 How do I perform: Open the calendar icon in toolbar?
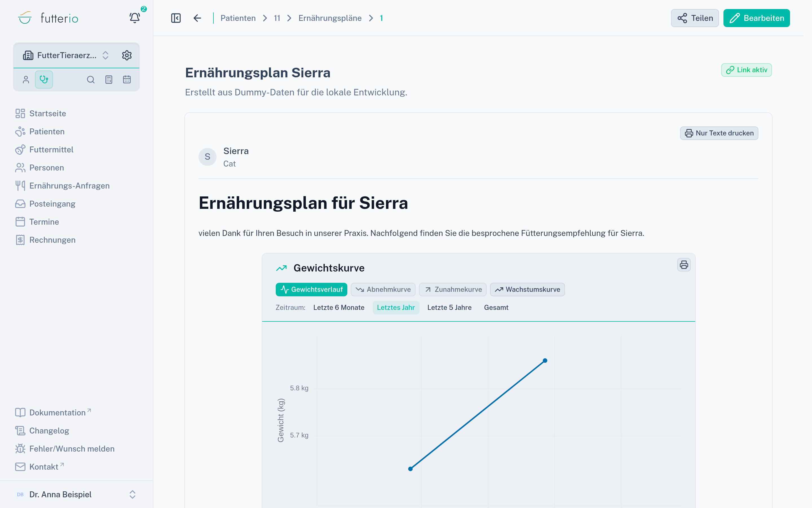pos(127,80)
